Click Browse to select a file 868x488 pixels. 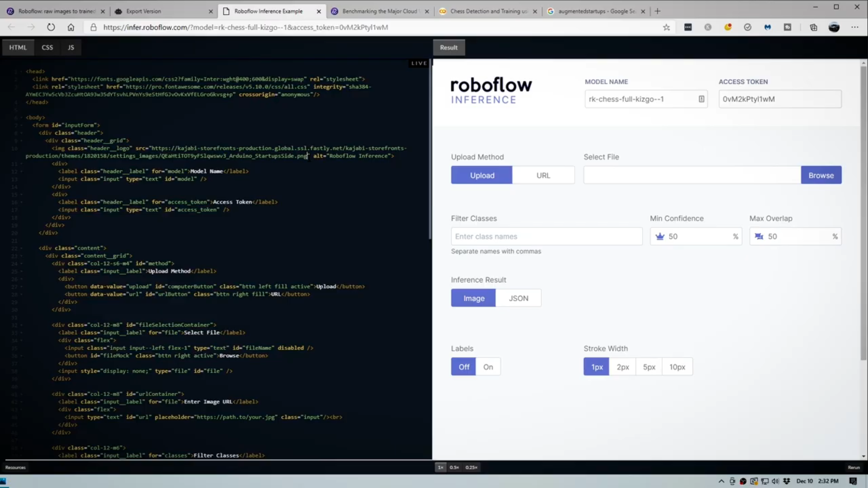(x=821, y=175)
